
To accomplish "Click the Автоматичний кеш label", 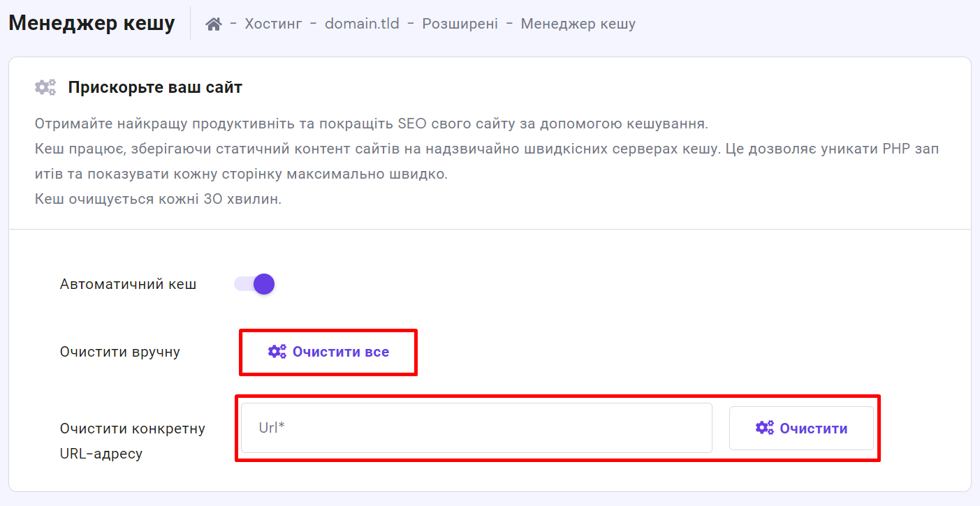I will (128, 284).
